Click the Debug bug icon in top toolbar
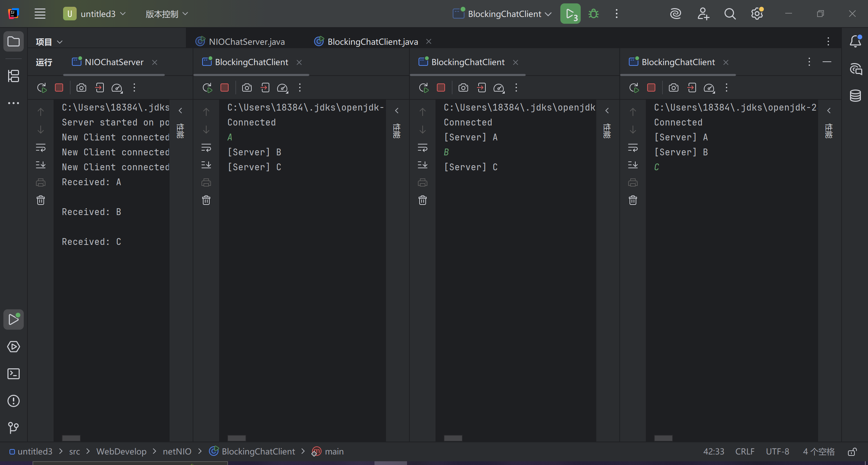 click(x=593, y=14)
